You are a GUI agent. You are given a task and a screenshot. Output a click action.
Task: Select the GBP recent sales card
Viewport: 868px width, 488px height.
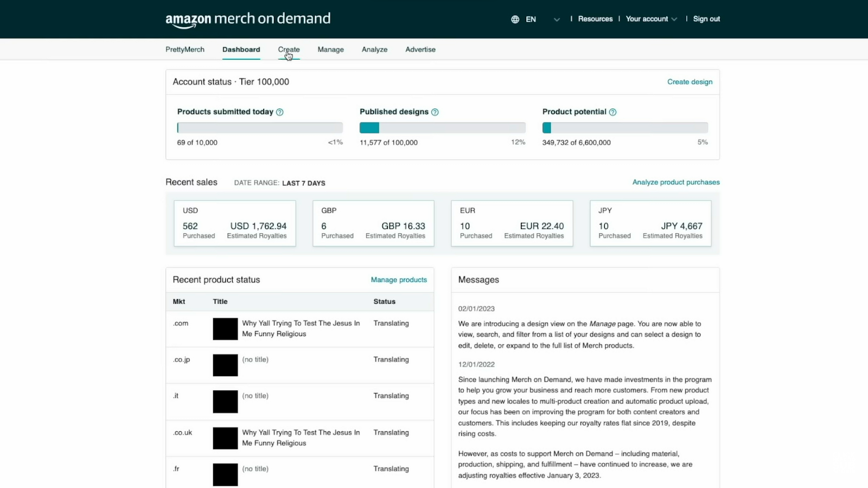click(373, 223)
